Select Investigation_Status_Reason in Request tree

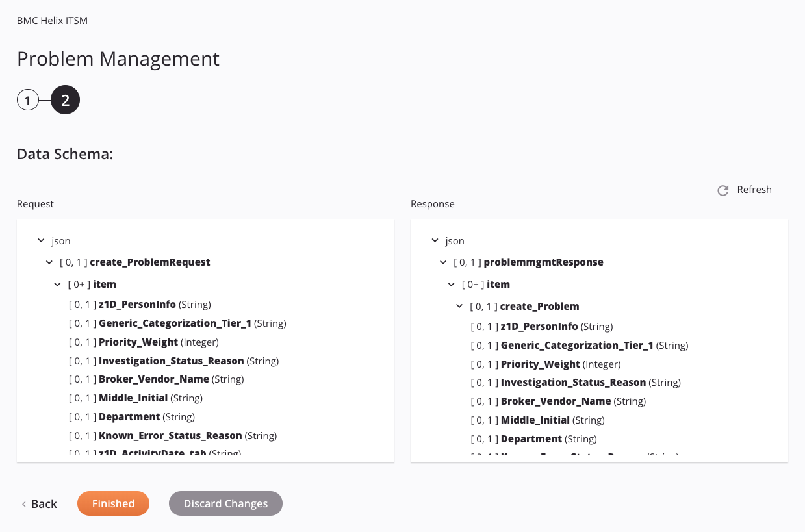[x=173, y=361]
